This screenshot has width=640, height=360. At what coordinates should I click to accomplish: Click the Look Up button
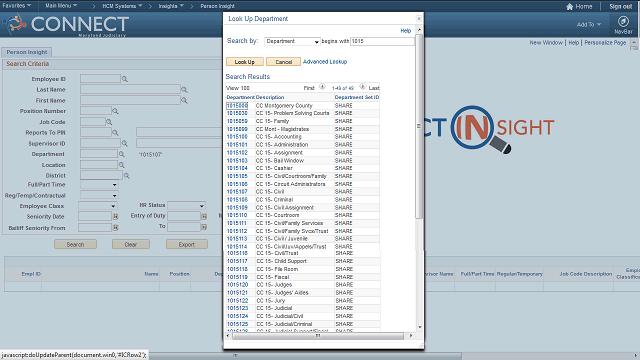tap(244, 62)
